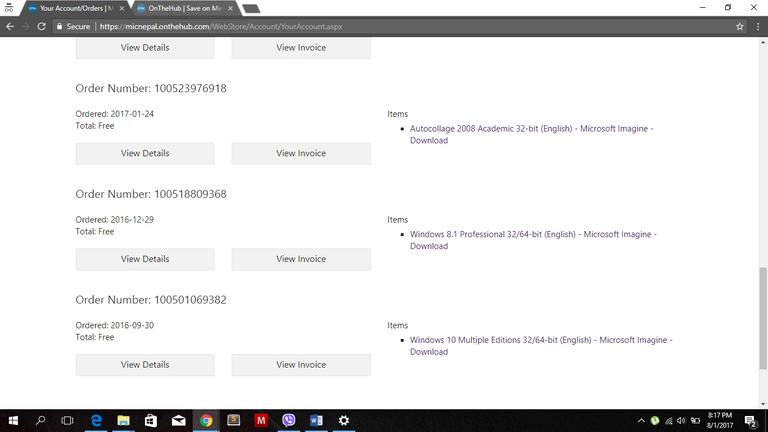Click the scrollbar down arrow
Image resolution: width=768 pixels, height=432 pixels.
click(763, 404)
